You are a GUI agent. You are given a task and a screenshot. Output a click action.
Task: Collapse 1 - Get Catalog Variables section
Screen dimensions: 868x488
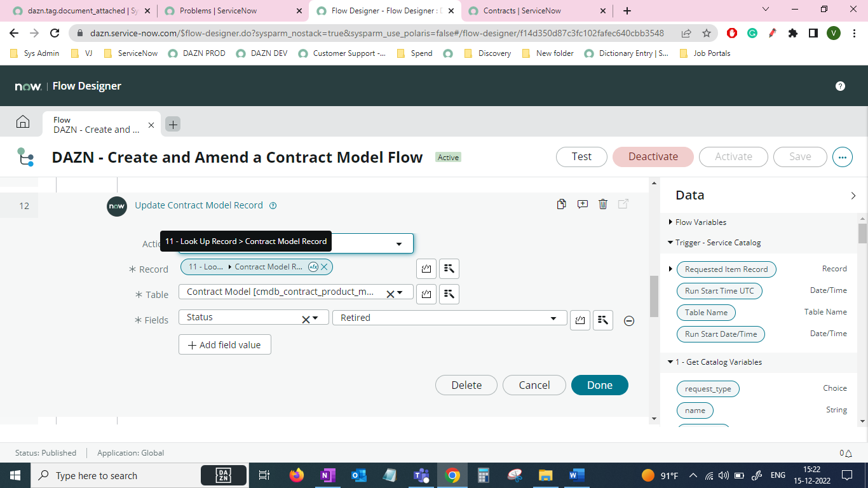[x=670, y=362]
